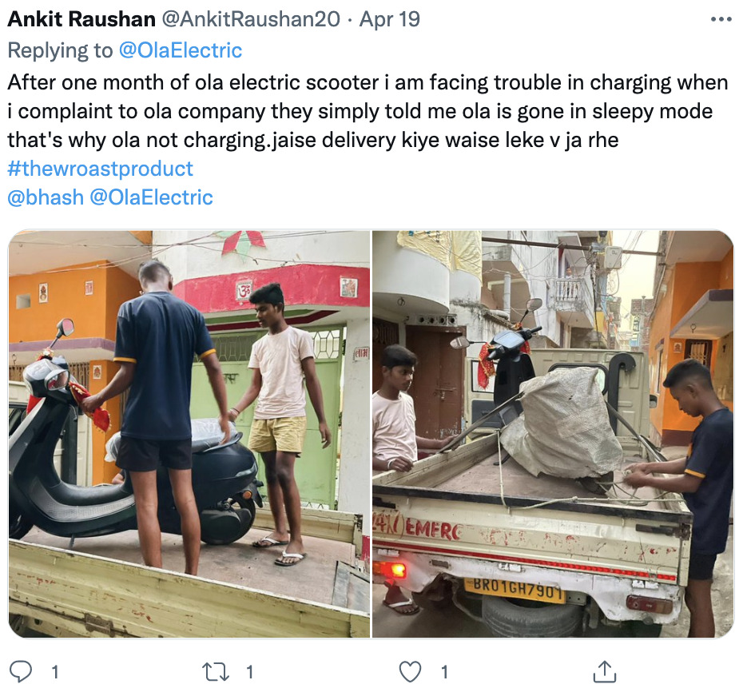Screen dimensions: 743x700
Task: Open the right pickup truck photo
Action: coord(553,434)
